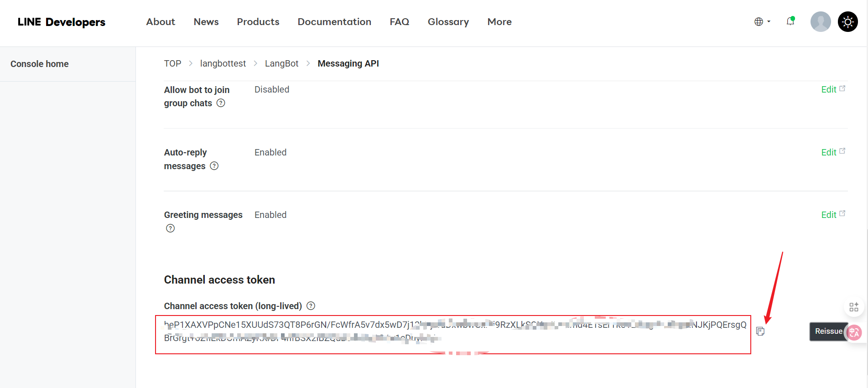Open the language globe selector
868x388 pixels.
tap(762, 22)
